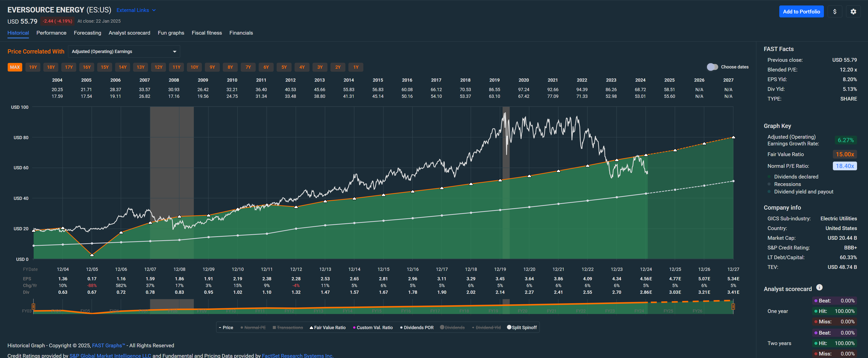Switch to Historical tab
Image resolution: width=868 pixels, height=358 pixels.
18,33
